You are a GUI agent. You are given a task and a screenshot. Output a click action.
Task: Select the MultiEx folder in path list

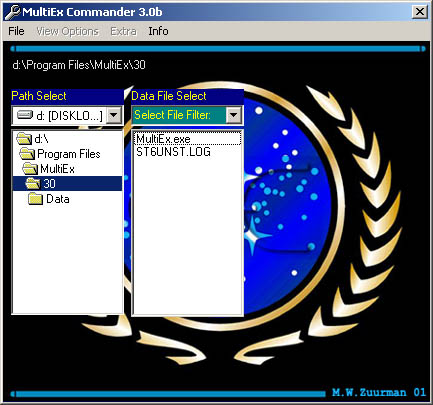[x=67, y=169]
